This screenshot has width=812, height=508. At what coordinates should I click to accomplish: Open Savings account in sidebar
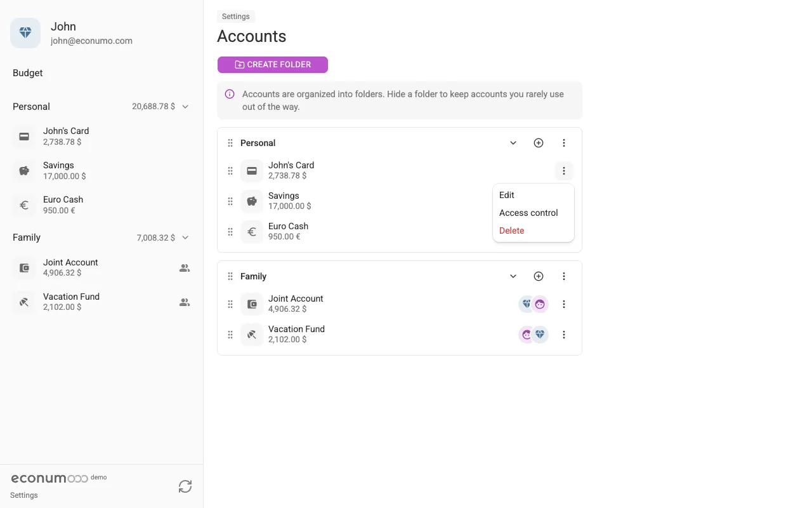click(101, 171)
